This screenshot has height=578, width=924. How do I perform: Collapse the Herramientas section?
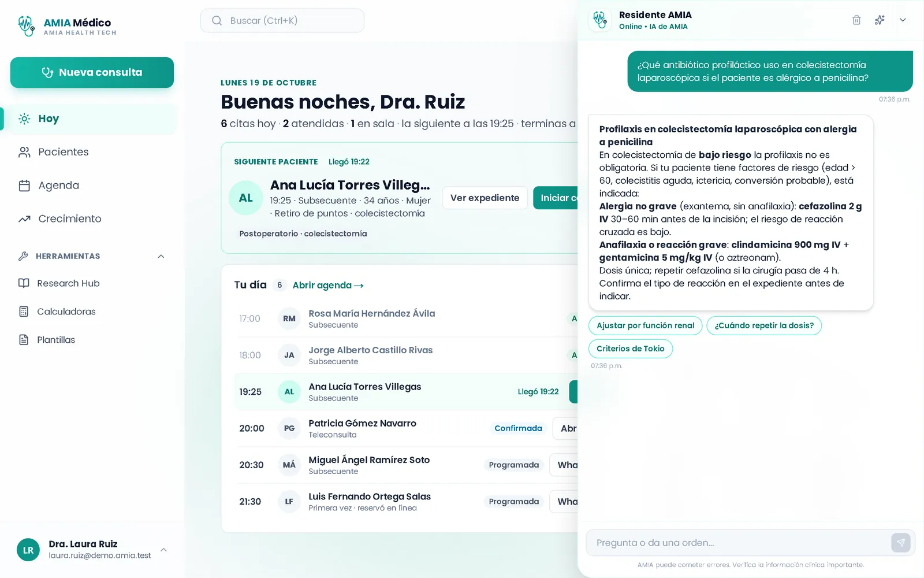pos(161,257)
